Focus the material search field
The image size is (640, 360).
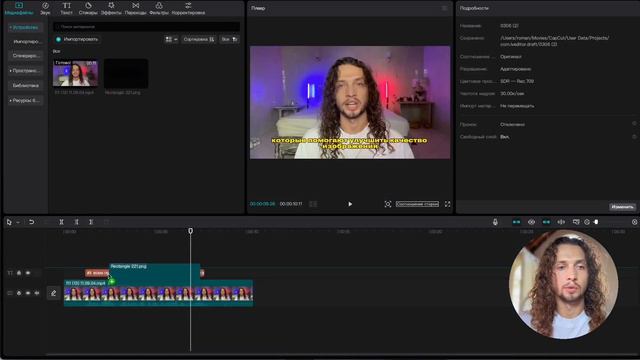tap(147, 27)
